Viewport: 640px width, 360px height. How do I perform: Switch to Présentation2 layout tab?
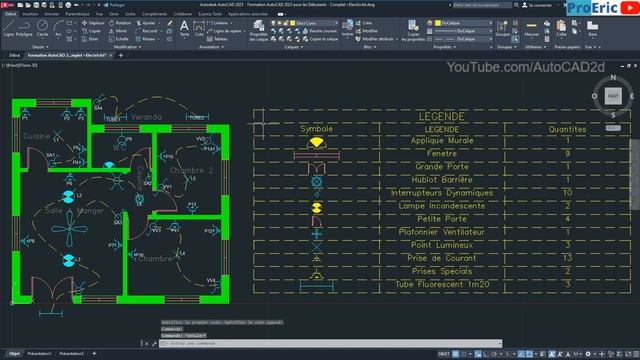(x=72, y=353)
